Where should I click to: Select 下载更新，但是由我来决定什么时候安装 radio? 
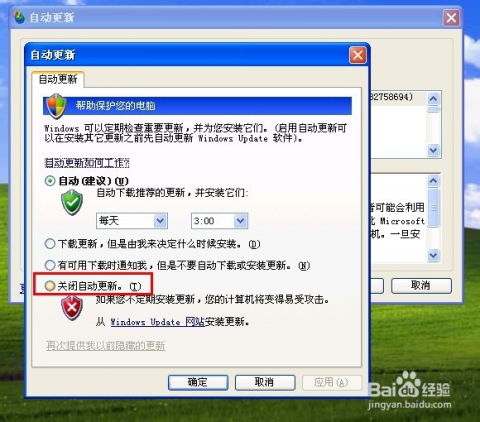[x=50, y=244]
